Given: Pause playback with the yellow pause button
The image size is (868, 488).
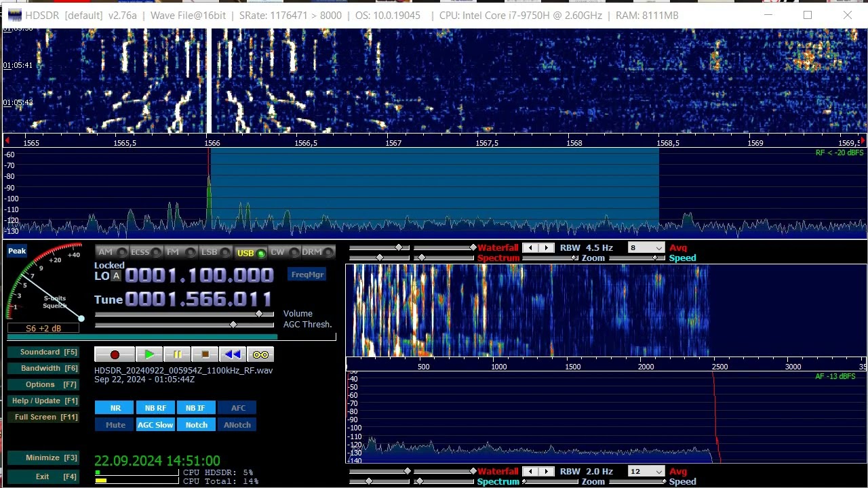Looking at the screenshot, I should point(177,354).
